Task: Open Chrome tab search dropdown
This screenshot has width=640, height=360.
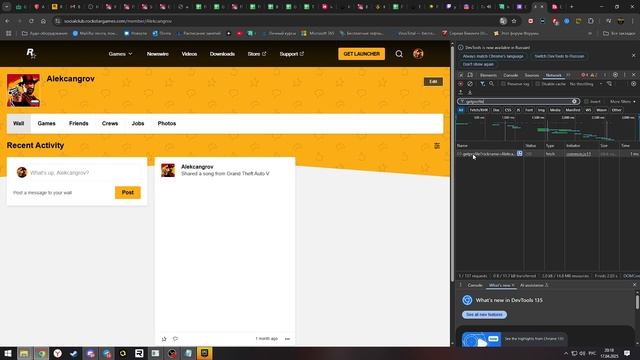Action: point(7,7)
